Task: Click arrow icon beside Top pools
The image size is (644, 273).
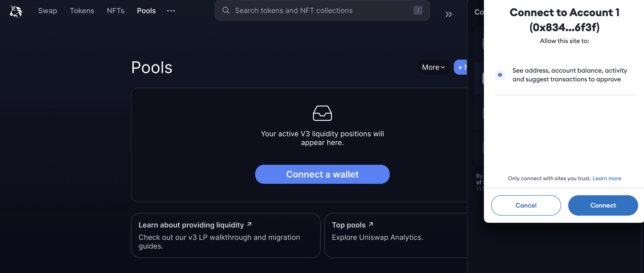Action: click(371, 225)
